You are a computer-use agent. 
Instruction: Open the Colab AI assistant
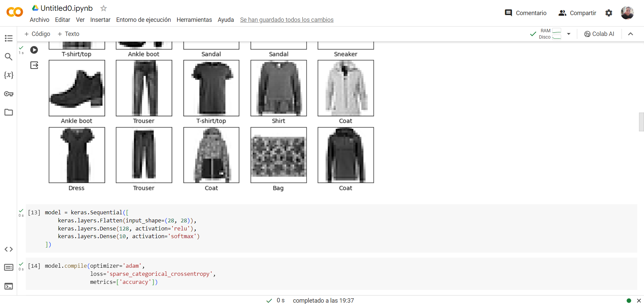[x=599, y=34]
